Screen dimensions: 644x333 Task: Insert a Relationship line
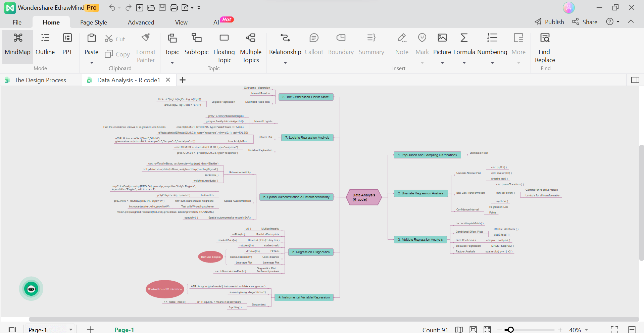click(x=285, y=44)
